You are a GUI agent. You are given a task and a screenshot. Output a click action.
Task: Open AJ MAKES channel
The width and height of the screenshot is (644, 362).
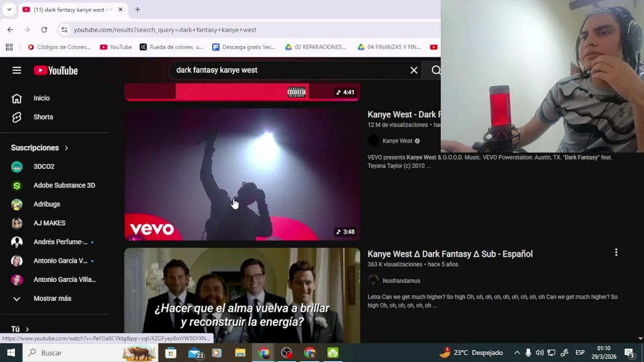49,223
